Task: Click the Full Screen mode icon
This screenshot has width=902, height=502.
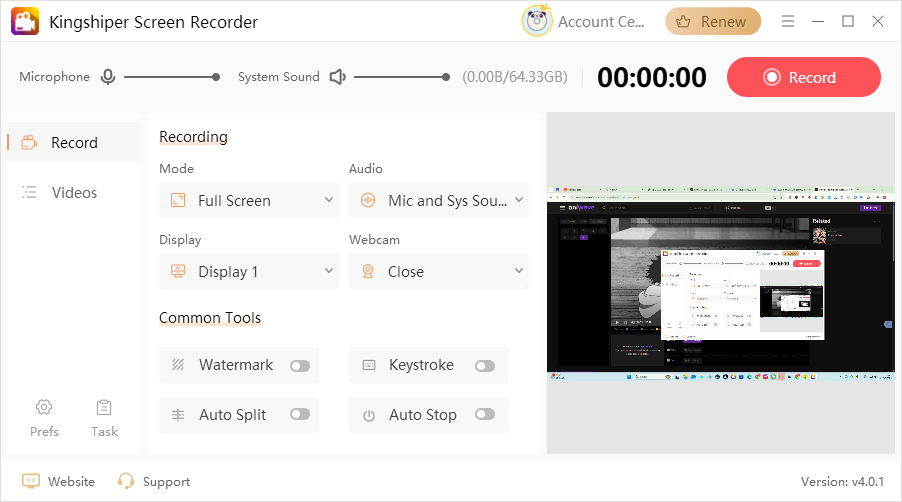Action: [x=178, y=200]
